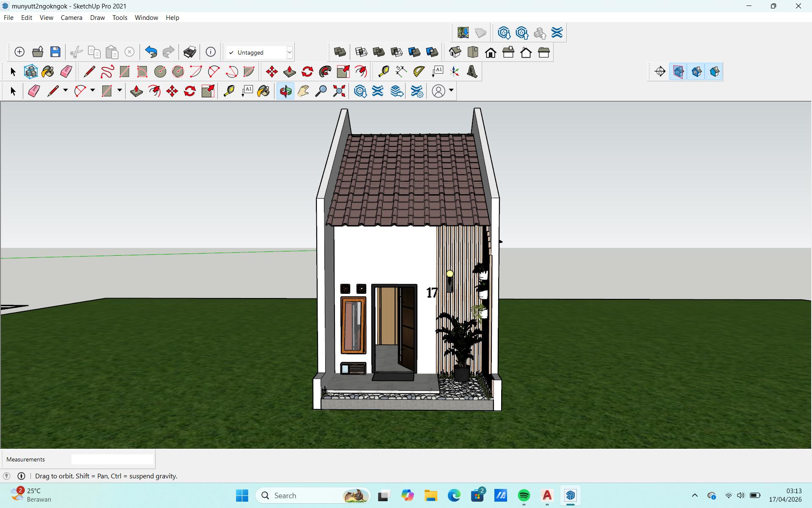Click the Zoom Extents icon
This screenshot has width=812, height=508.
point(339,91)
